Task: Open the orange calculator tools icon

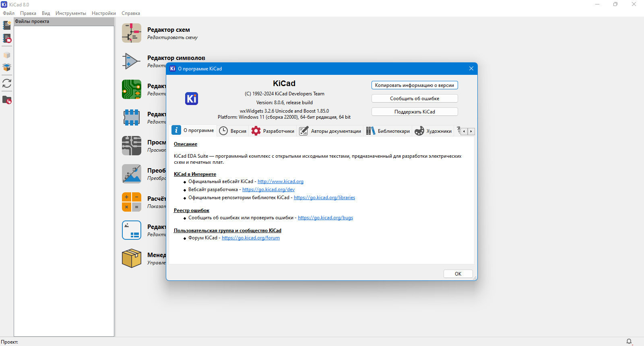Action: 132,202
